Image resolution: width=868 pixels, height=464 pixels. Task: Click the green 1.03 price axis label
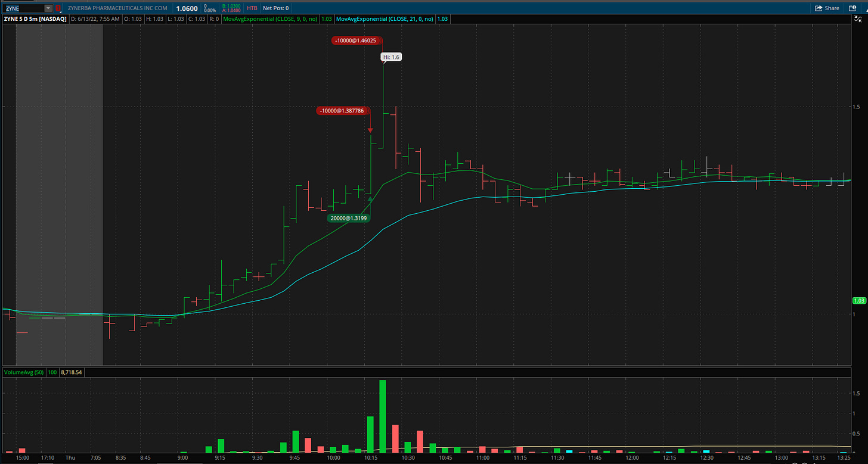[x=858, y=300]
